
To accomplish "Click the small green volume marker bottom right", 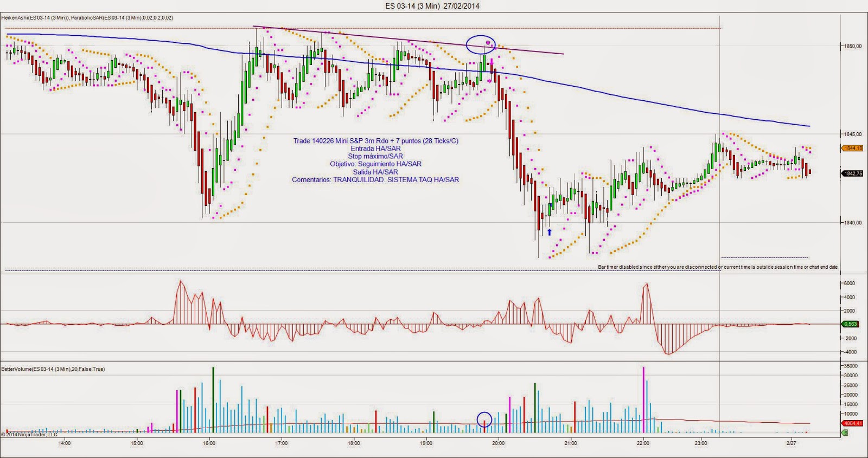I will [845, 433].
